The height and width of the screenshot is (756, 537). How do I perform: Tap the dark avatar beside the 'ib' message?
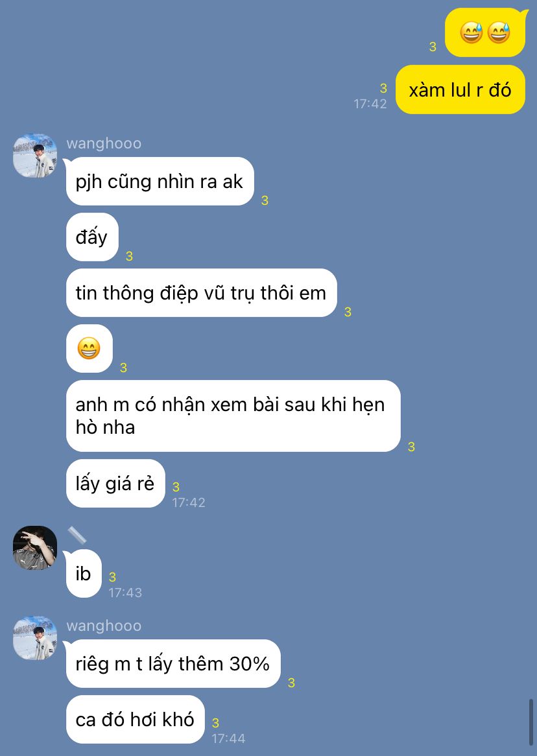(35, 548)
